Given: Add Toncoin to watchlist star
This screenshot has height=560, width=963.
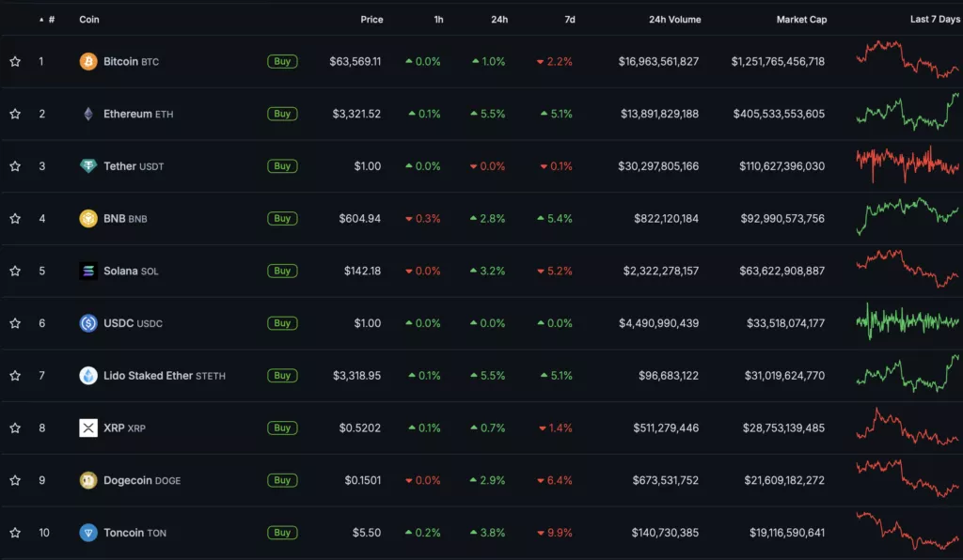Looking at the screenshot, I should (x=15, y=533).
